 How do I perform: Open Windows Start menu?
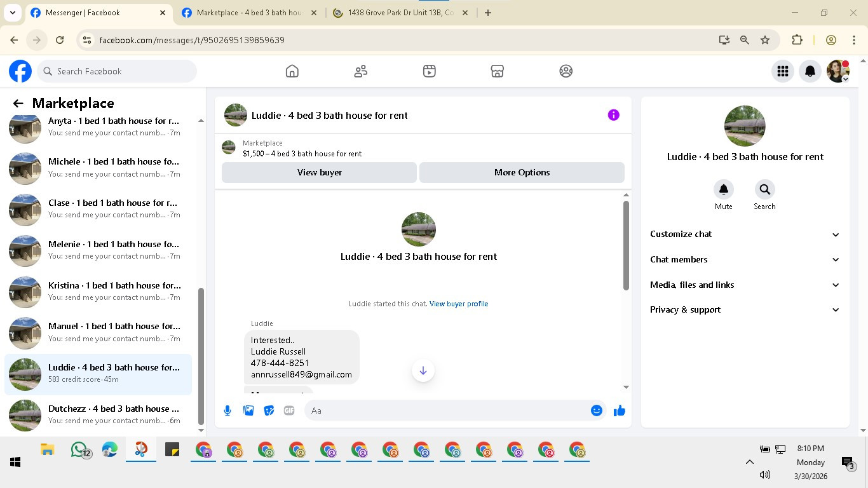coord(15,462)
